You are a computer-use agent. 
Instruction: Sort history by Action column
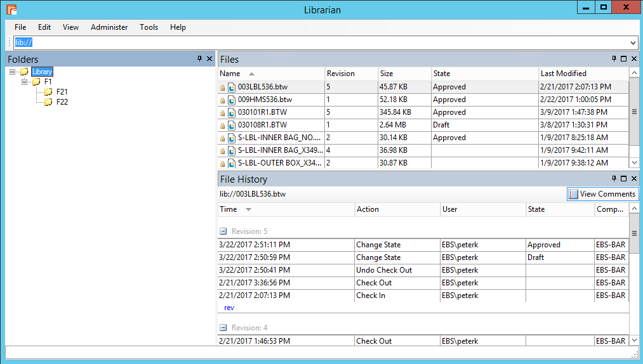pos(397,209)
